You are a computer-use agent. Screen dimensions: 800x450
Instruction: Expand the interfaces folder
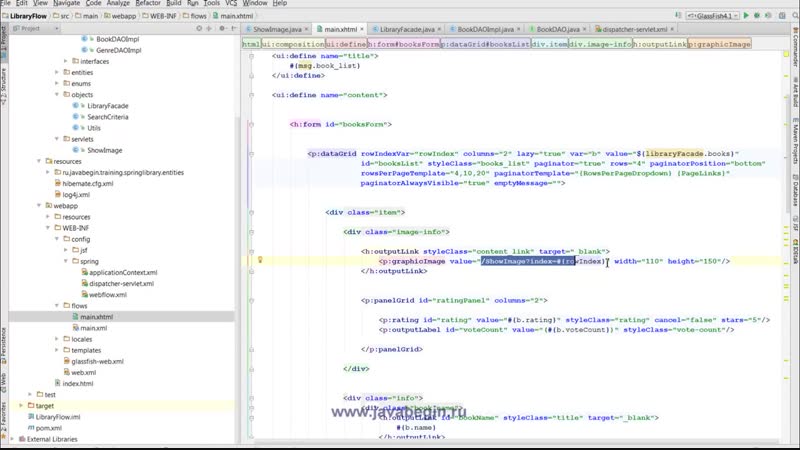pyautogui.click(x=66, y=61)
